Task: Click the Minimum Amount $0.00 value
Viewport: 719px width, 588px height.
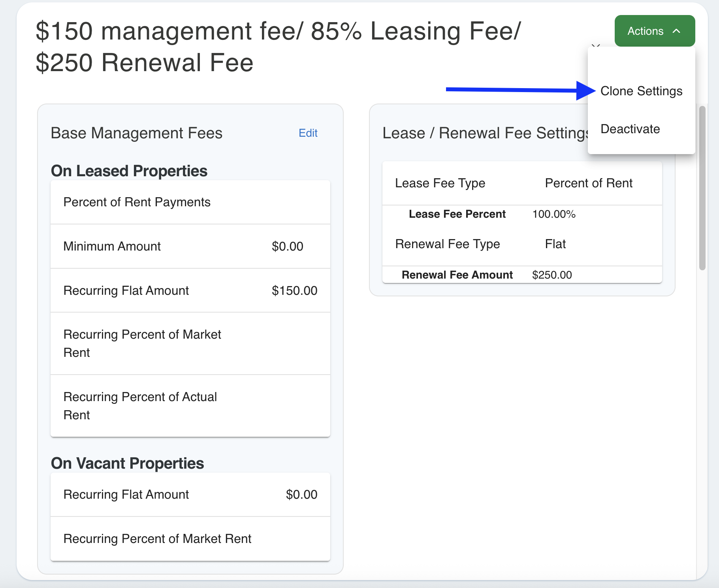Action: pos(287,247)
